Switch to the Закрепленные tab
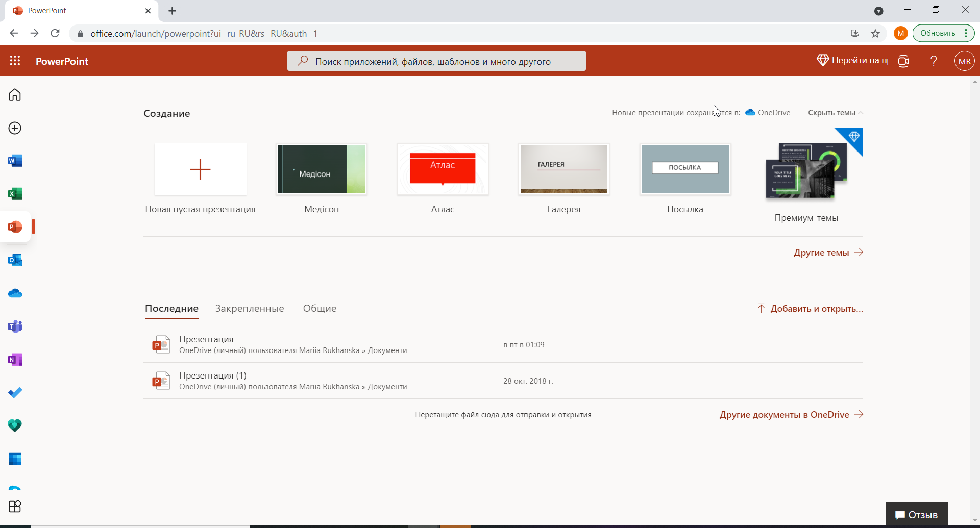This screenshot has width=980, height=528. (250, 308)
